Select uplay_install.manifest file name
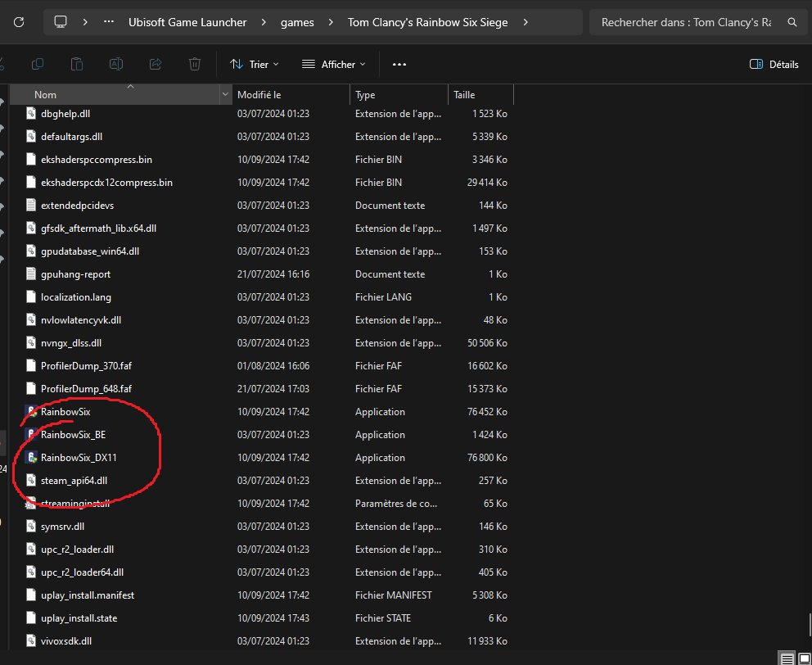The width and height of the screenshot is (812, 665). tap(88, 595)
